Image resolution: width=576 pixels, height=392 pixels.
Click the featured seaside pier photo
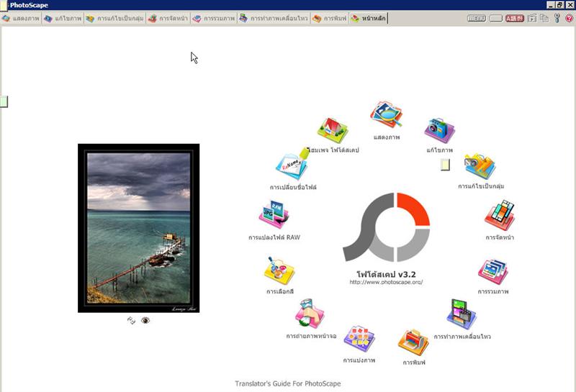(x=138, y=228)
